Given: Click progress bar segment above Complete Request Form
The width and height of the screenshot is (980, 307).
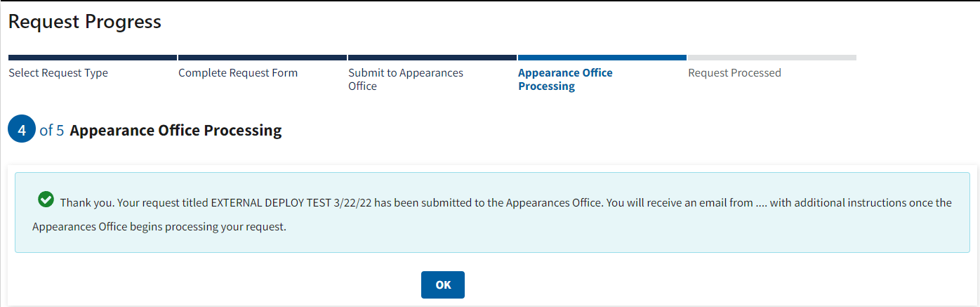Looking at the screenshot, I should pos(263,58).
